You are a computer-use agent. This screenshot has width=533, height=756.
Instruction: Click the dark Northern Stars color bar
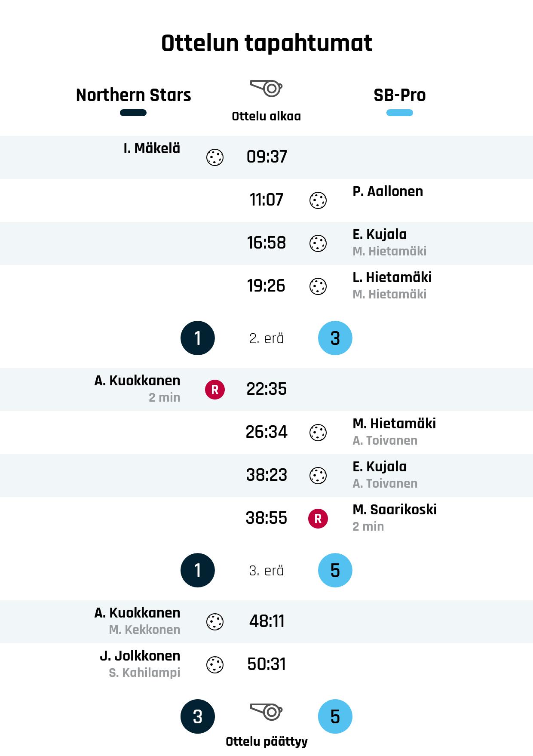133,113
